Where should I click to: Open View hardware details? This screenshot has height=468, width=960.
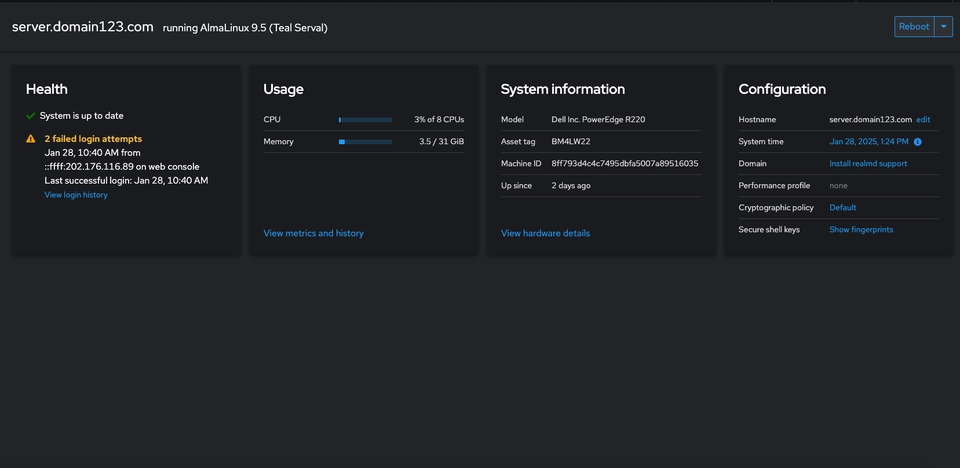click(x=545, y=233)
